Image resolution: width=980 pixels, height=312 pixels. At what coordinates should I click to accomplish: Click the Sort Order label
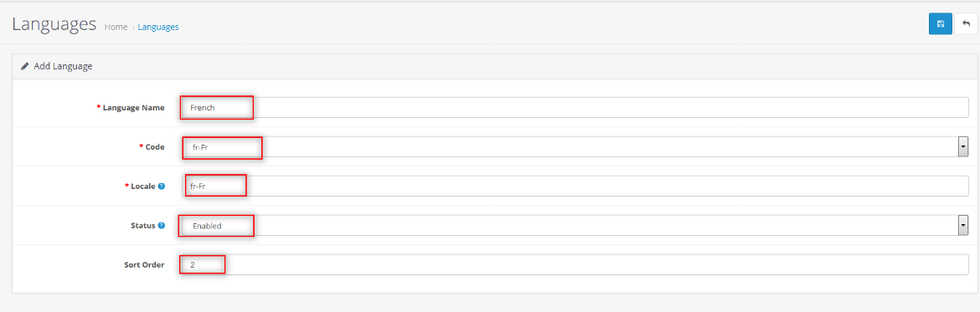click(x=144, y=264)
